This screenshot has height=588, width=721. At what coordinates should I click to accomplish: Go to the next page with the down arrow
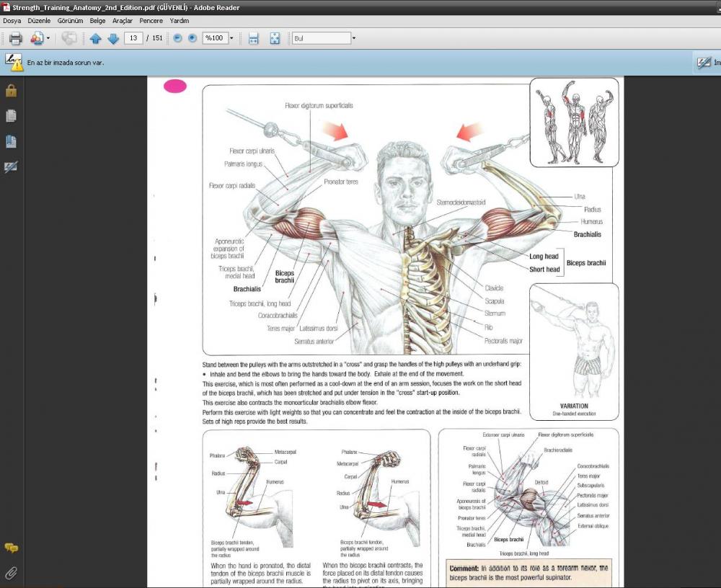click(x=113, y=39)
